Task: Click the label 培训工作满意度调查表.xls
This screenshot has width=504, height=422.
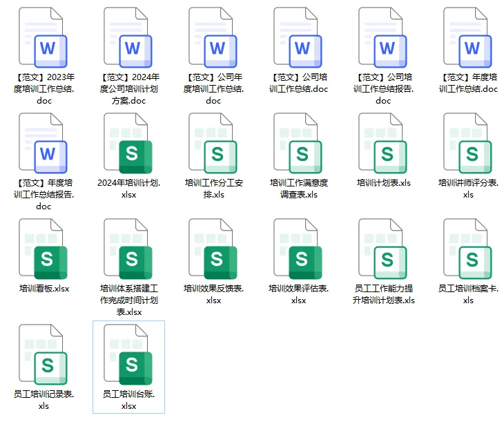Action: coord(299,189)
